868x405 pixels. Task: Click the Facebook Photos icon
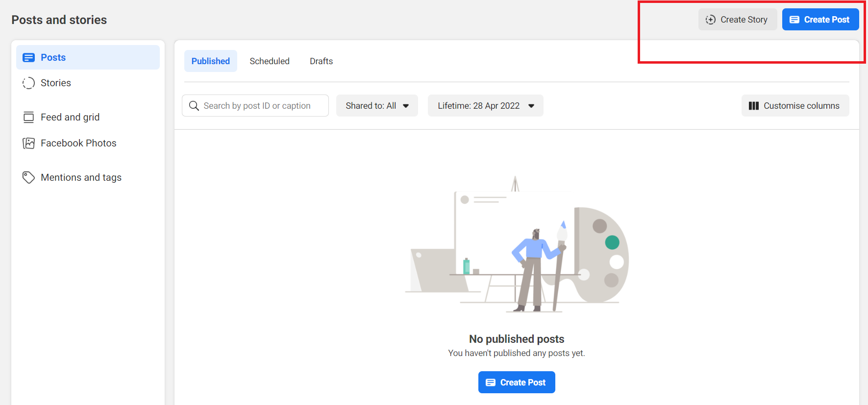coord(29,143)
